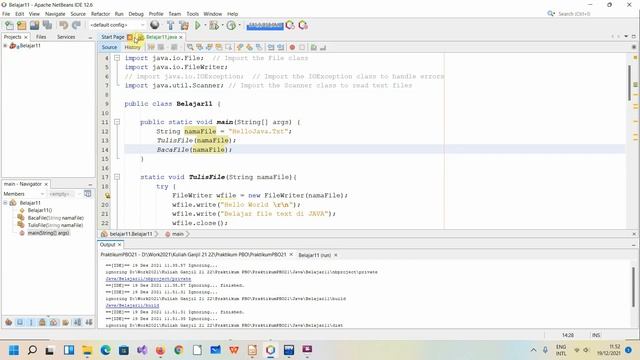Viewport: 640px width, 360px height.
Task: Click the New File toolbar icon
Action: [x=9, y=25]
